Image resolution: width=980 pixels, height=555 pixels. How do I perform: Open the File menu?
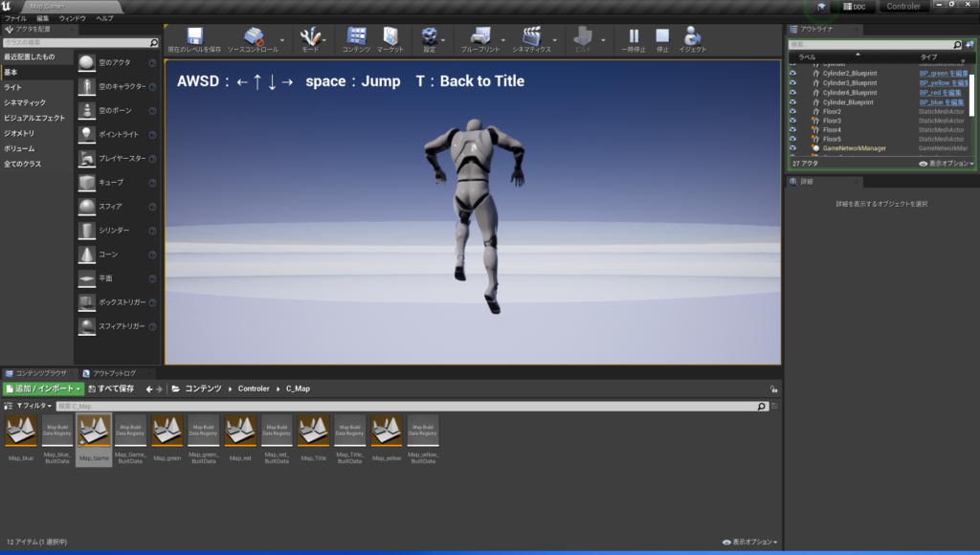point(15,18)
